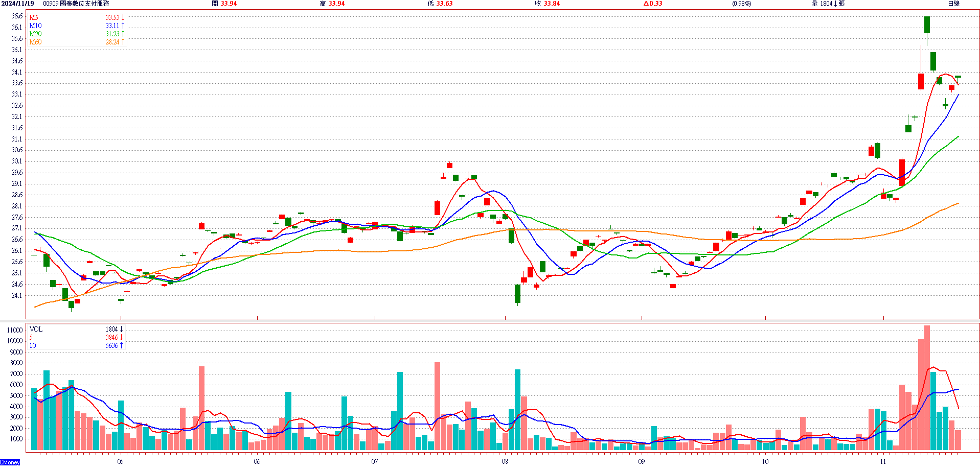Select the M5 moving average legend label
The image size is (980, 470).
point(34,17)
